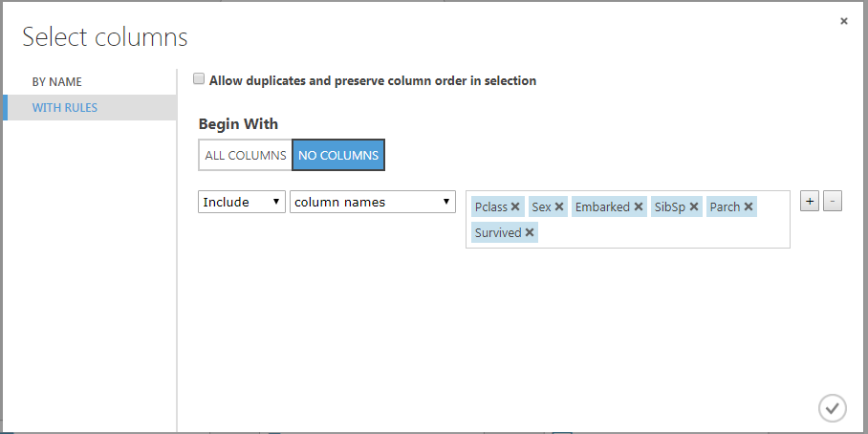
Task: Remove the Pclass column tag
Action: [515, 206]
